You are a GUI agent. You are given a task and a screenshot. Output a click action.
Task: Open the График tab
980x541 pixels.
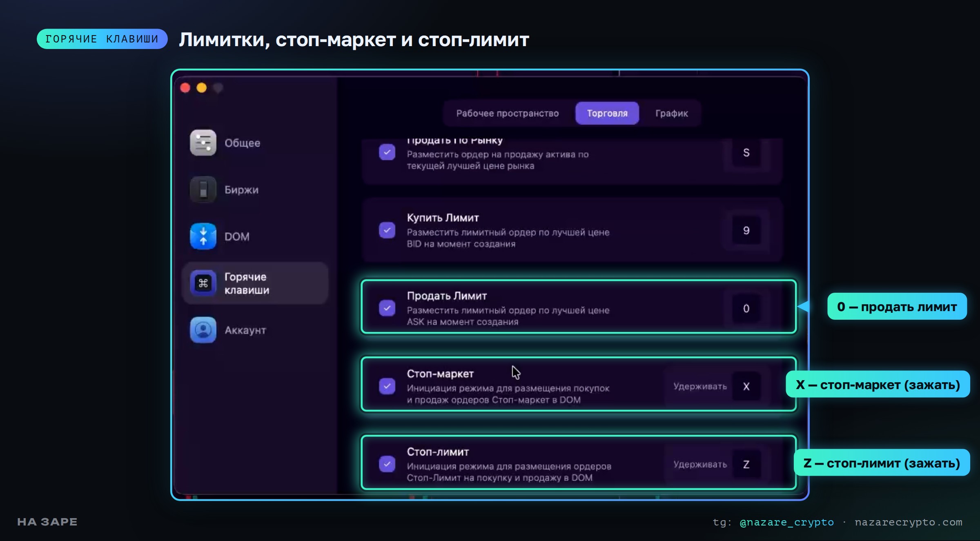coord(672,114)
